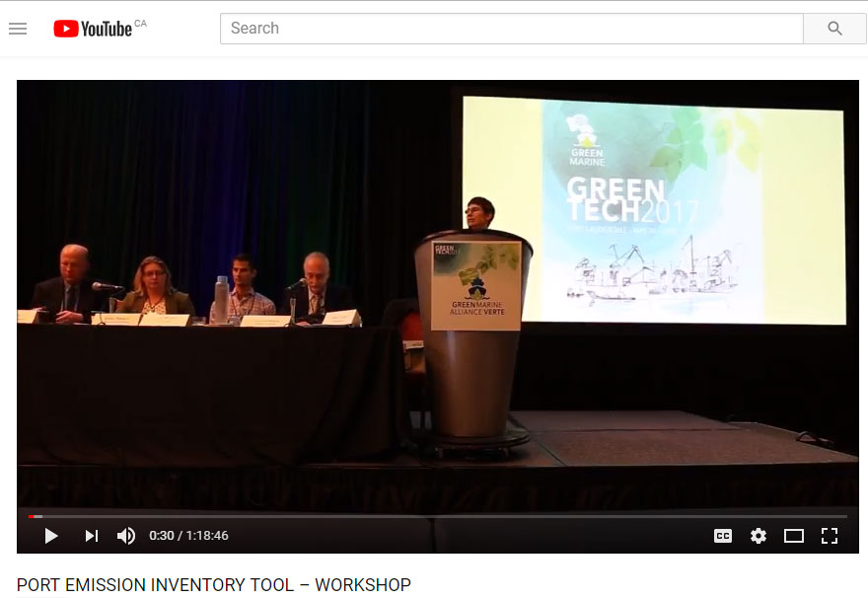868x598 pixels.
Task: Open the player settings gear menu
Action: click(x=758, y=536)
